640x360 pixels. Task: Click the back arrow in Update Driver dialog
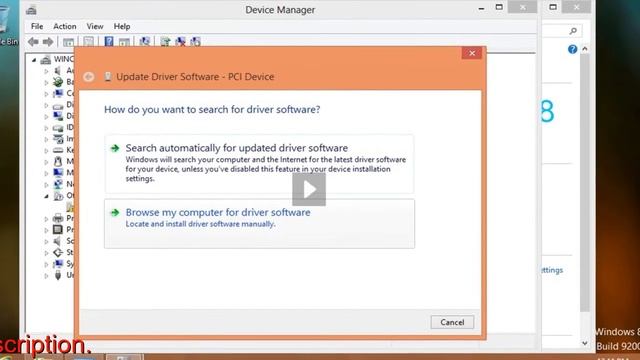pyautogui.click(x=89, y=77)
